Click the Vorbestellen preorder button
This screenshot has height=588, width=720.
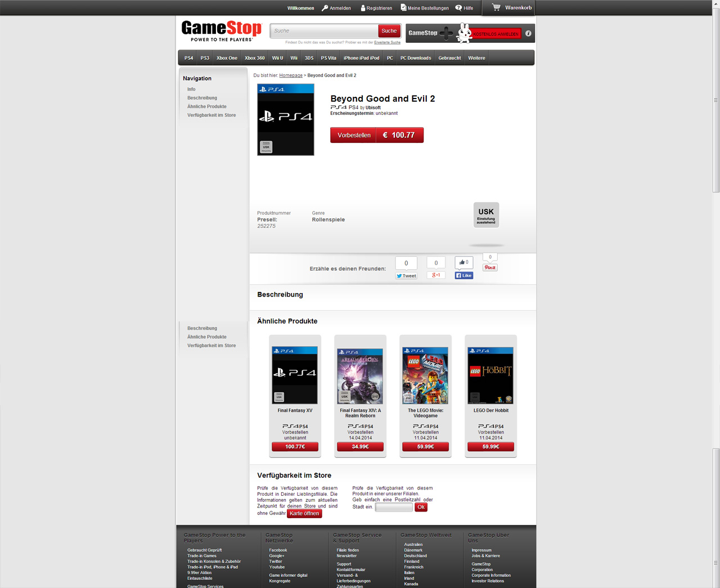click(x=353, y=135)
